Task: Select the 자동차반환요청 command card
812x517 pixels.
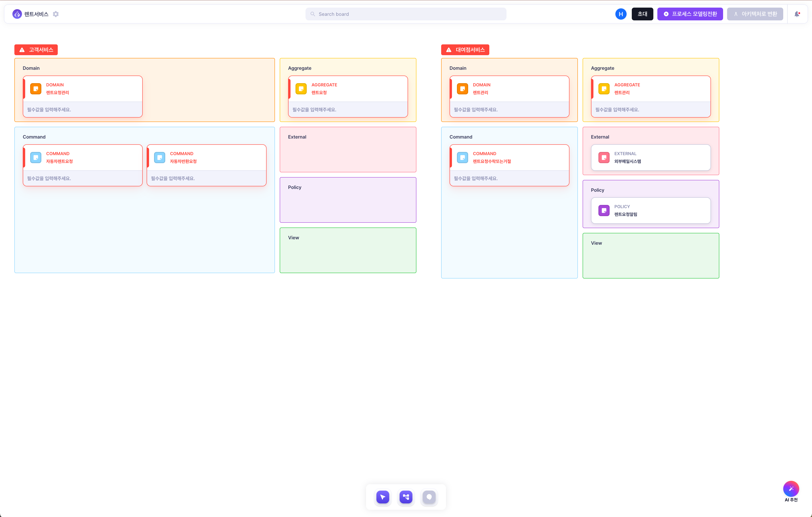Action: pyautogui.click(x=206, y=165)
